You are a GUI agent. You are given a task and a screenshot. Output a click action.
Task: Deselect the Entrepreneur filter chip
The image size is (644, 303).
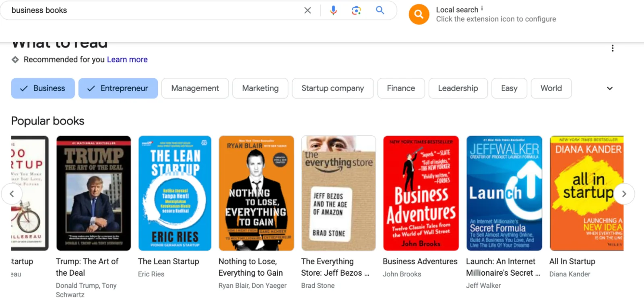[x=118, y=88]
